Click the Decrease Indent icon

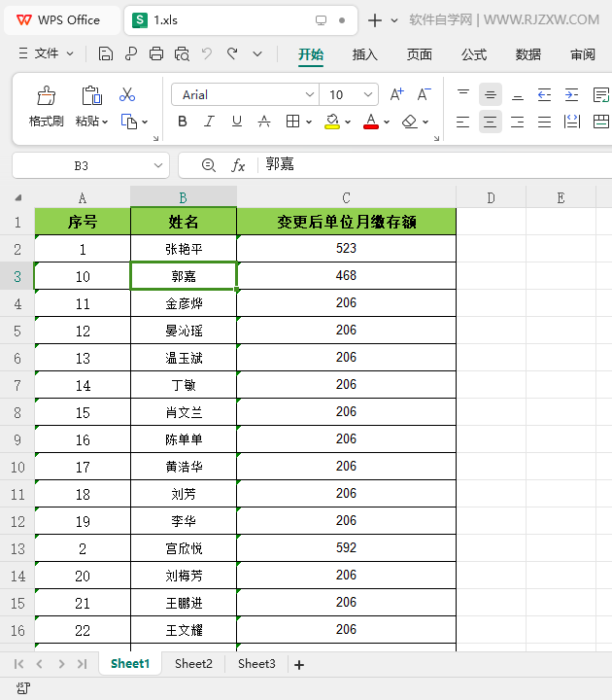(x=544, y=94)
